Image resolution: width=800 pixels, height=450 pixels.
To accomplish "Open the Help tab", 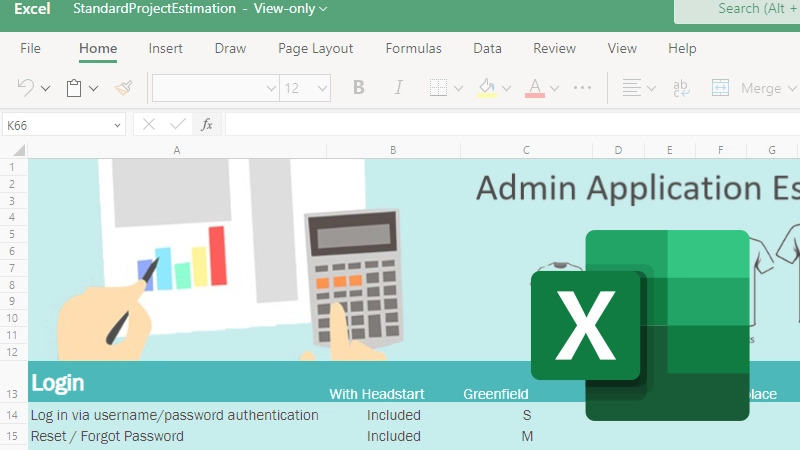I will [682, 48].
